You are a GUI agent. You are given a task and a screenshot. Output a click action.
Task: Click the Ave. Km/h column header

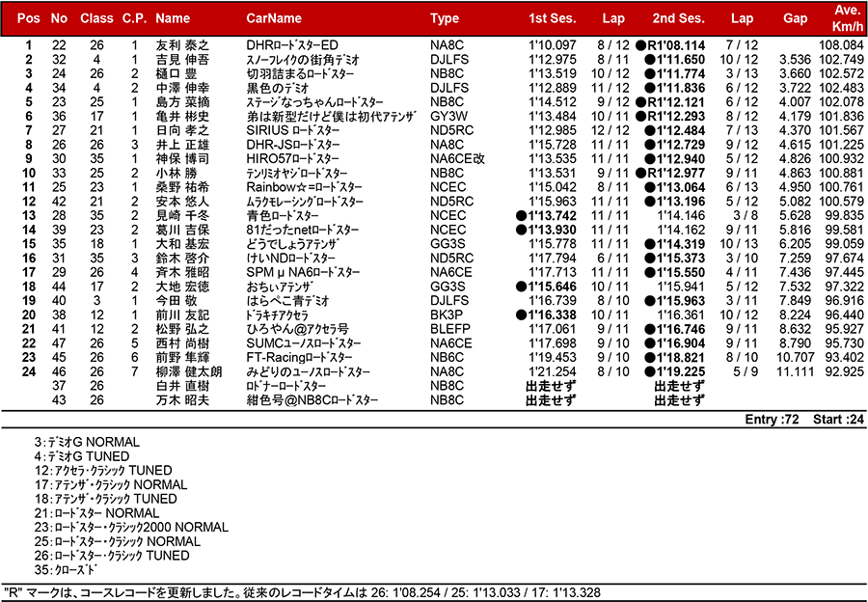point(848,18)
